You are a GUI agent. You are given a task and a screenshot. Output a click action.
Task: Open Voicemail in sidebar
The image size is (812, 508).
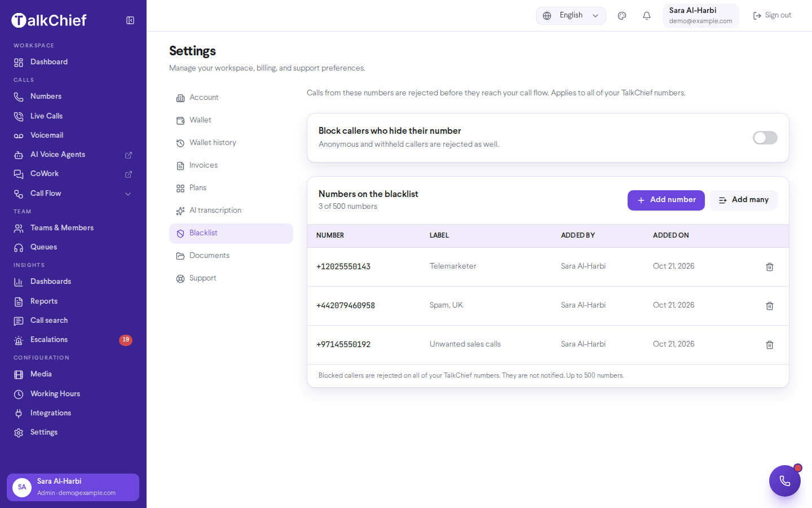click(73, 135)
